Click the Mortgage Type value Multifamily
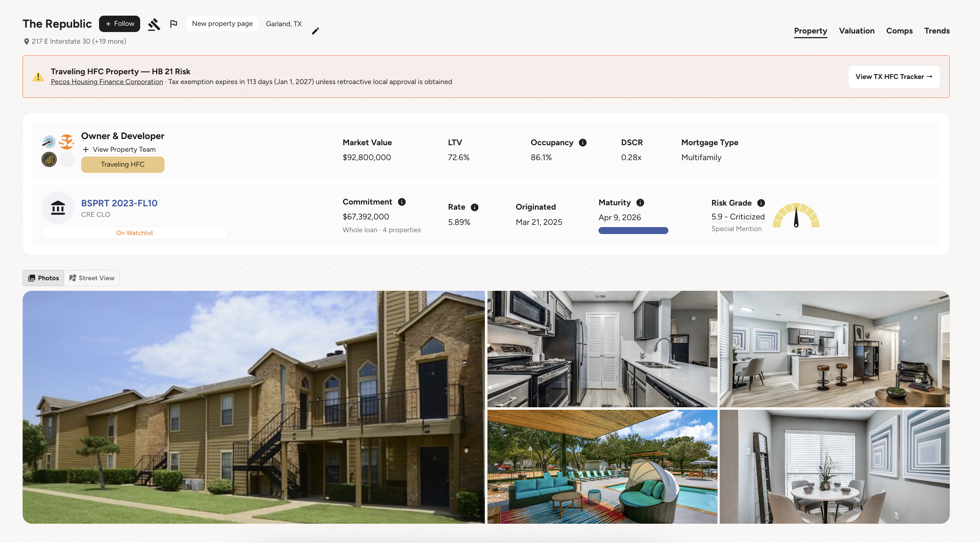 click(701, 158)
